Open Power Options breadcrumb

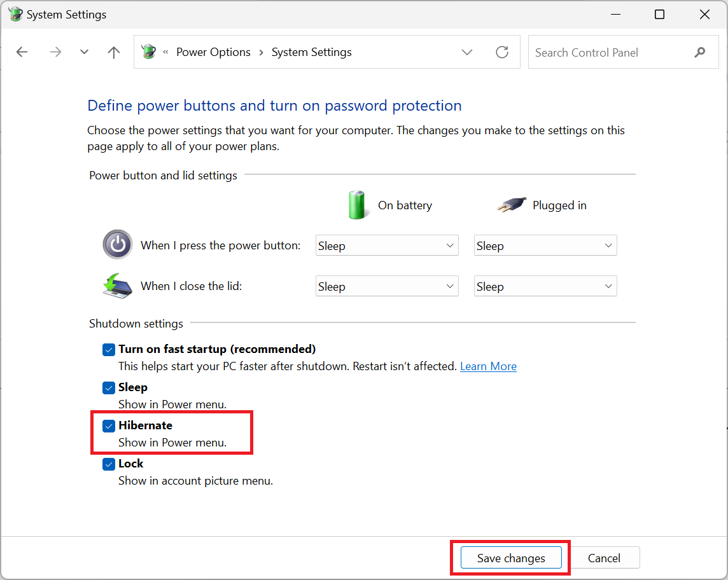tap(213, 52)
